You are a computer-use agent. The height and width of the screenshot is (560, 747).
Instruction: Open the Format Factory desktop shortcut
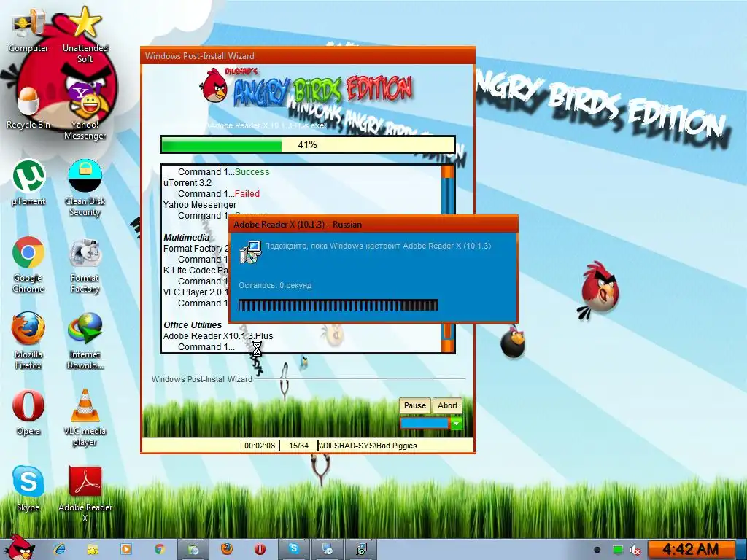pyautogui.click(x=85, y=265)
